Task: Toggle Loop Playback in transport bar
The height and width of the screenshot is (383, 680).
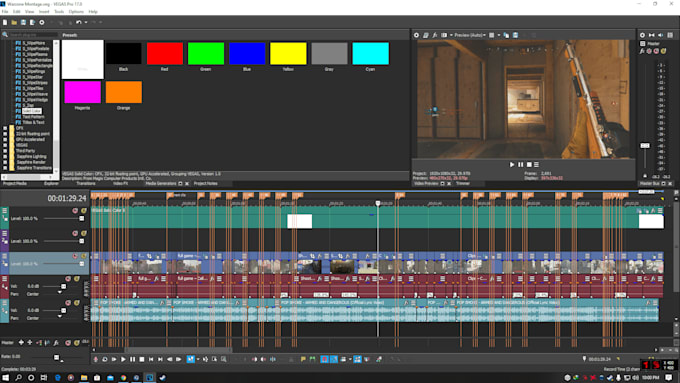Action: pyautogui.click(x=105, y=359)
